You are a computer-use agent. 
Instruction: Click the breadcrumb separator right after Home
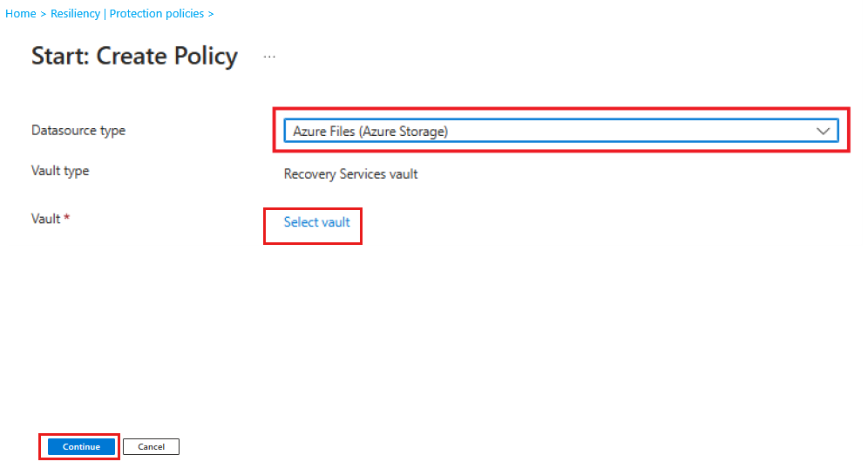coord(44,14)
